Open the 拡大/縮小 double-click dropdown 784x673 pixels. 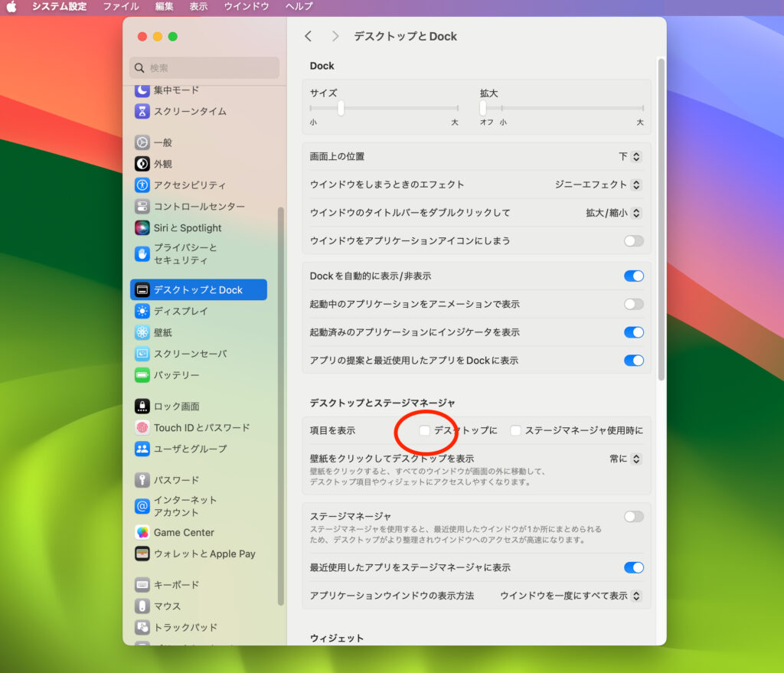613,213
